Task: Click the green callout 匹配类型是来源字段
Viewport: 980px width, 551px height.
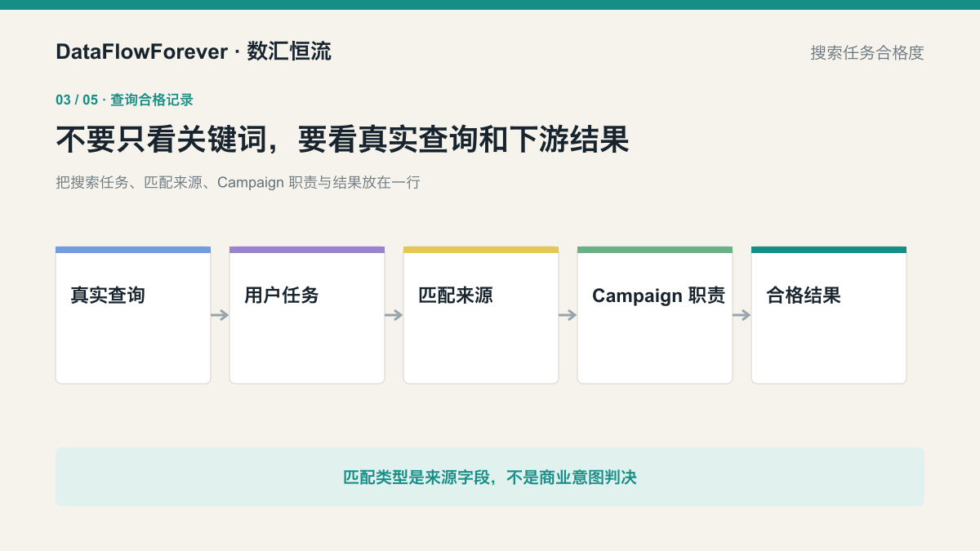Action: click(x=490, y=477)
